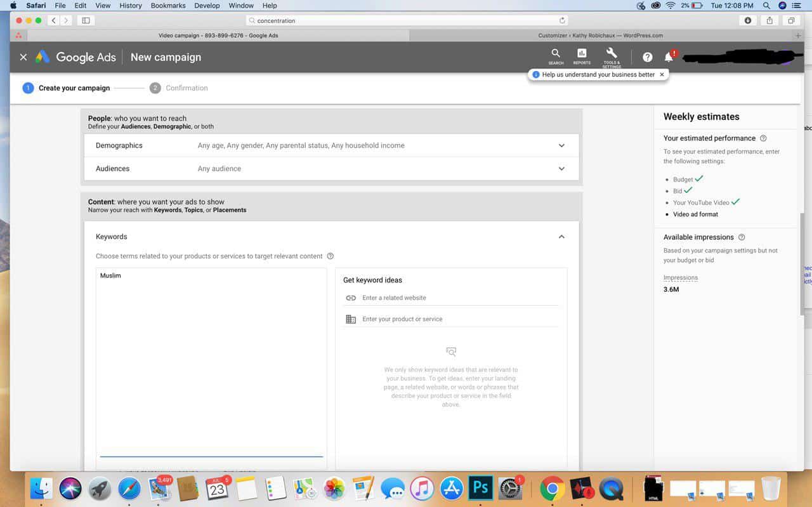Open Photoshop from the Dock
This screenshot has width=812, height=507.
click(x=480, y=488)
